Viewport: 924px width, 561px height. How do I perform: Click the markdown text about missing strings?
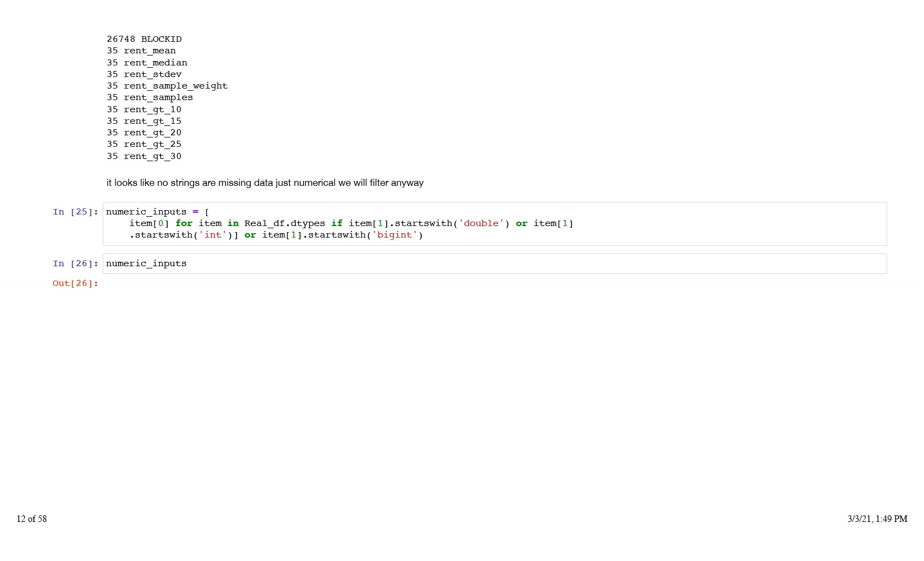point(265,183)
